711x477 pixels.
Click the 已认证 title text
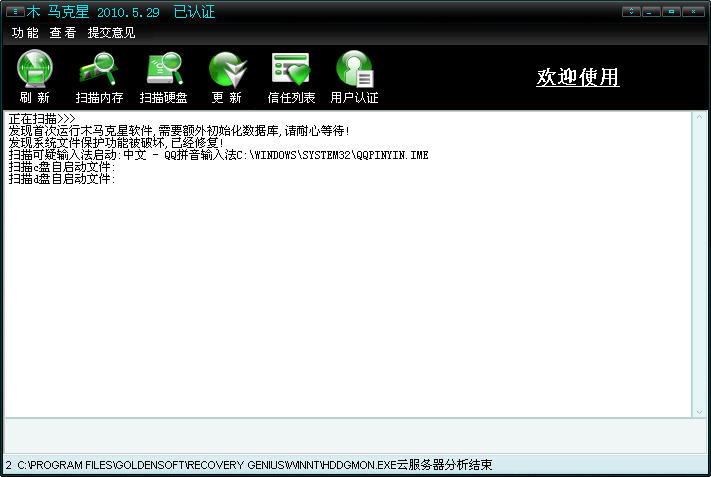tap(194, 12)
